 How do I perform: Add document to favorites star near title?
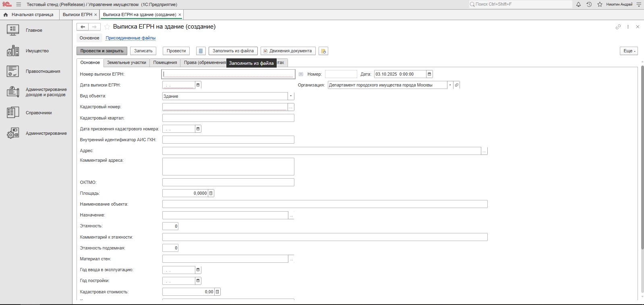pos(107,27)
